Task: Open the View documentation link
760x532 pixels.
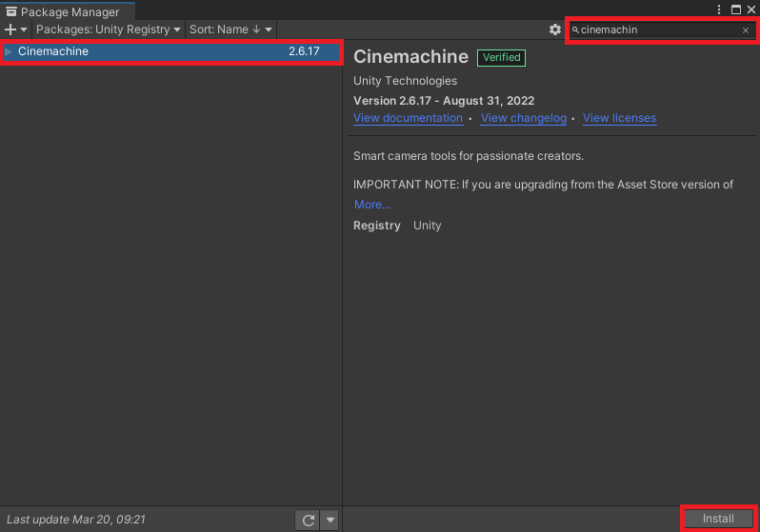Action: pyautogui.click(x=408, y=118)
